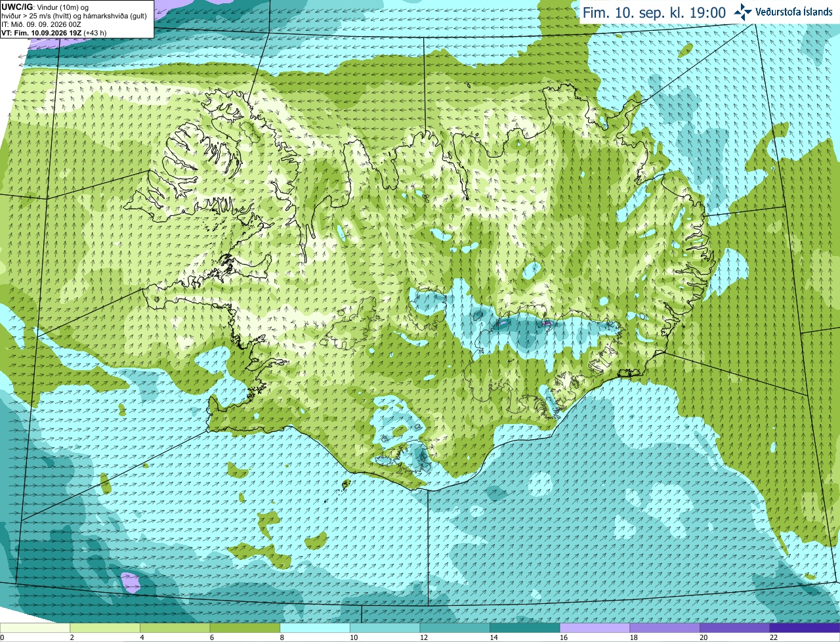Select the Fim. 10. sep. kl. 19:00 label

tap(654, 12)
